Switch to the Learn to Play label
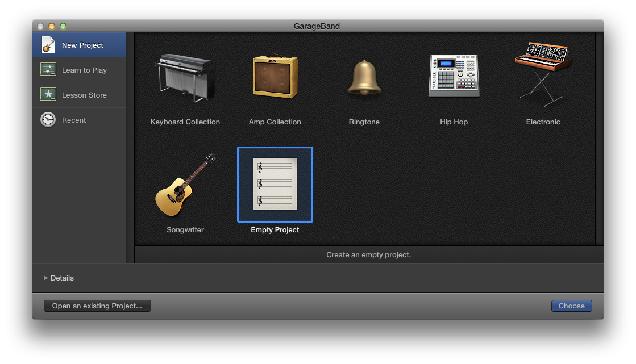This screenshot has width=636, height=364. tap(84, 70)
